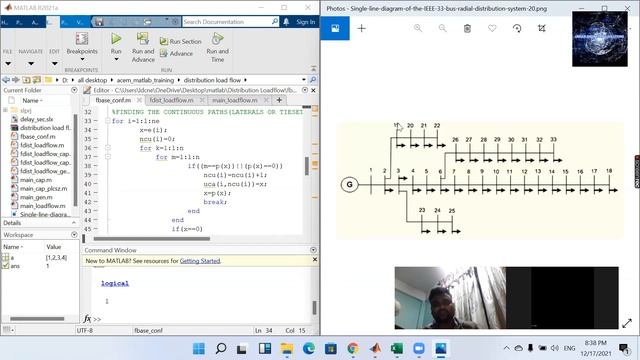Image resolution: width=640 pixels, height=360 pixels.
Task: Open the crop tool in Photos
Action: point(542,28)
